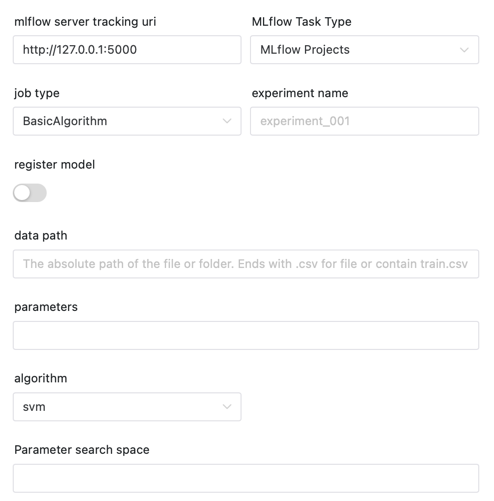Open the svm algorithm dropdown
This screenshot has width=494, height=501.
click(127, 407)
